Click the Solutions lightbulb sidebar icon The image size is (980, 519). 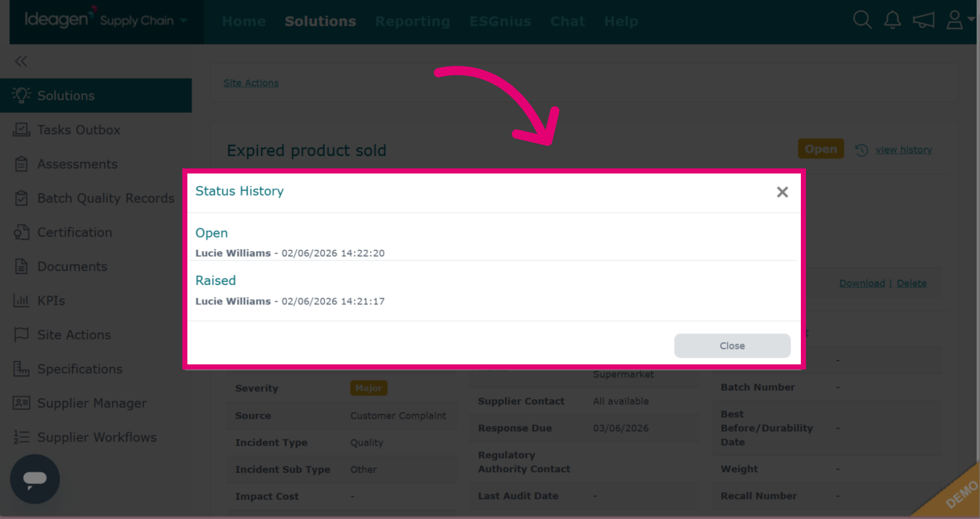pyautogui.click(x=21, y=95)
